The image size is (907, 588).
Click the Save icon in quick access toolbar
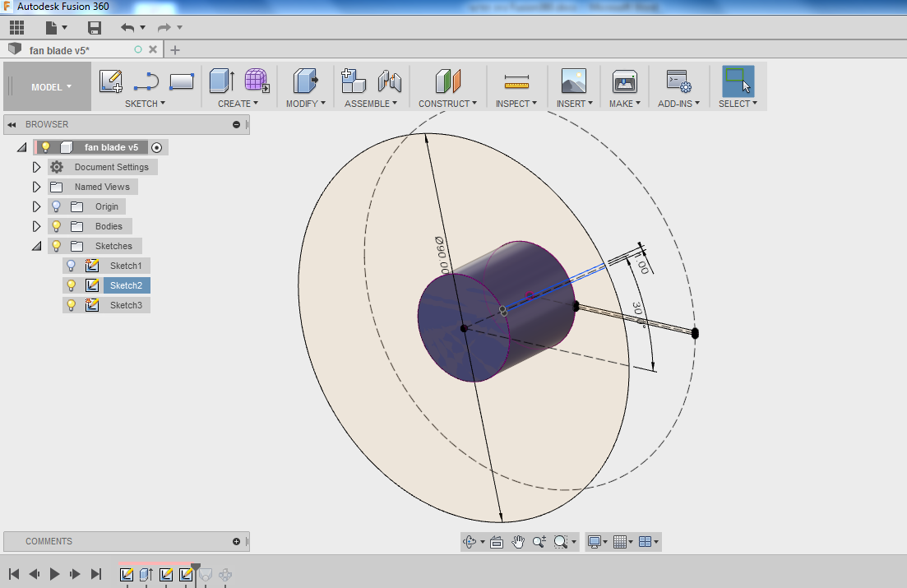(95, 27)
